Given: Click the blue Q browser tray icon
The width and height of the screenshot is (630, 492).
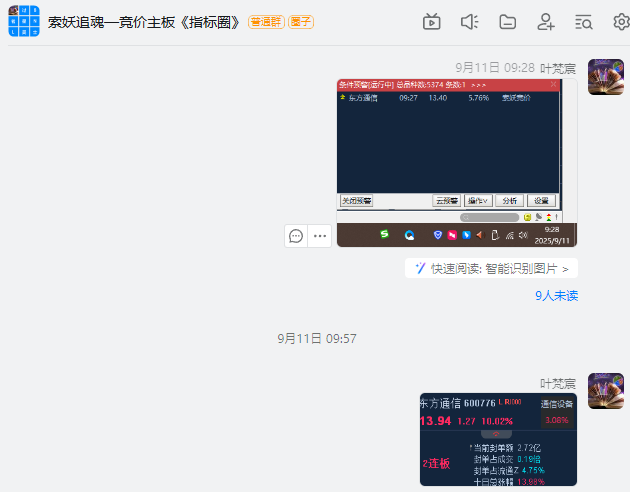Looking at the screenshot, I should point(409,235).
